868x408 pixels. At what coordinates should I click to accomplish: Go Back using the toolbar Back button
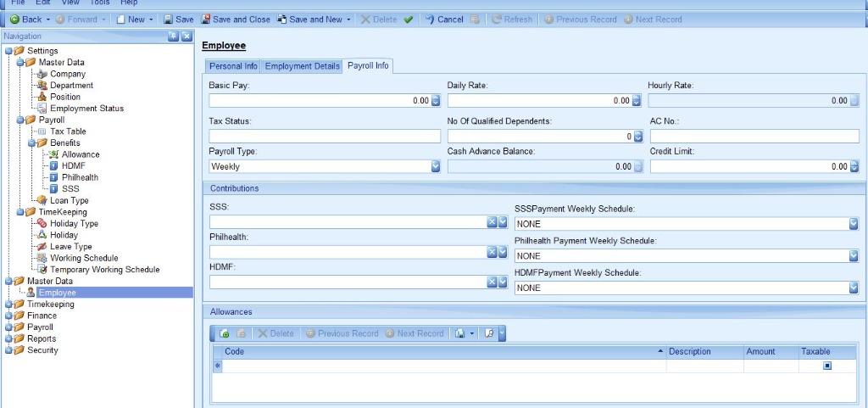click(26, 20)
